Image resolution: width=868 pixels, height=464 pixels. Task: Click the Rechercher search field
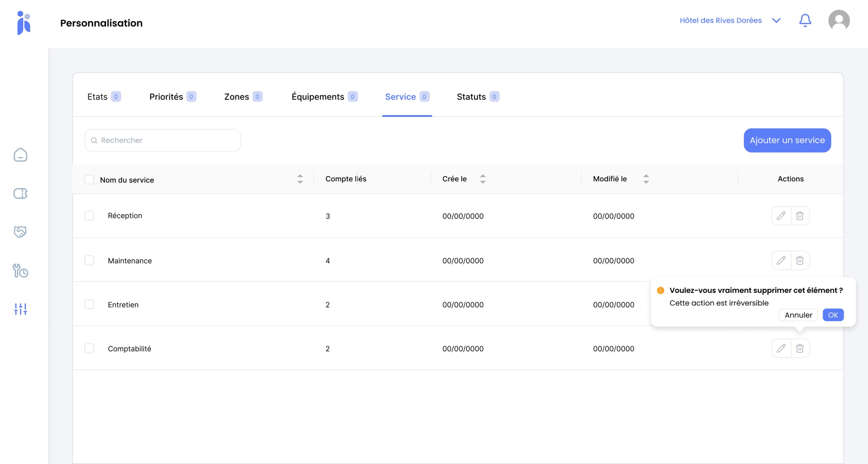click(163, 140)
